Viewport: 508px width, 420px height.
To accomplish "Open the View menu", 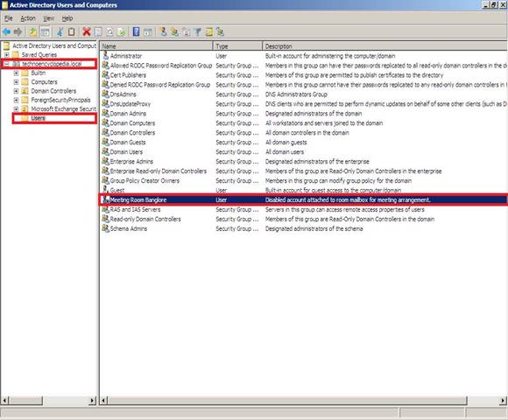I will point(49,18).
